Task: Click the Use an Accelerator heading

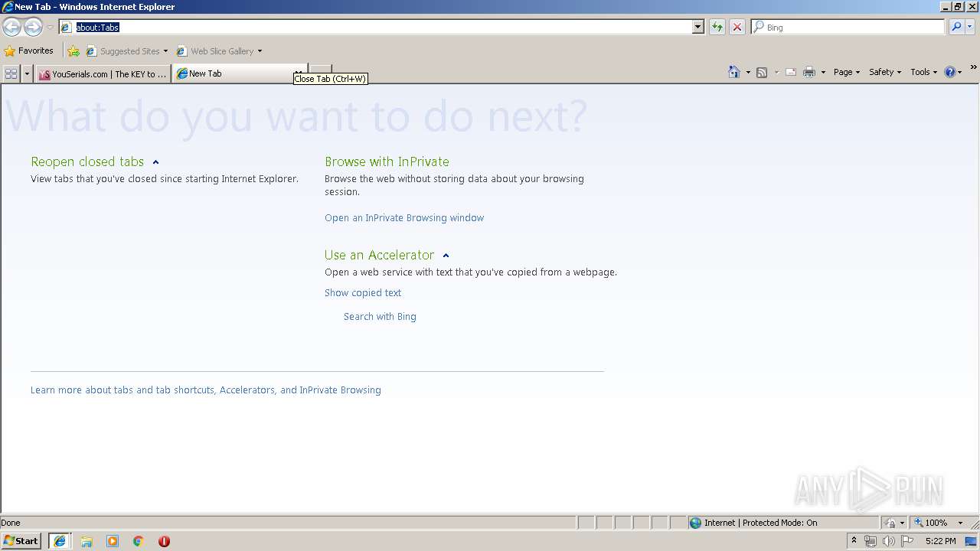Action: tap(379, 255)
